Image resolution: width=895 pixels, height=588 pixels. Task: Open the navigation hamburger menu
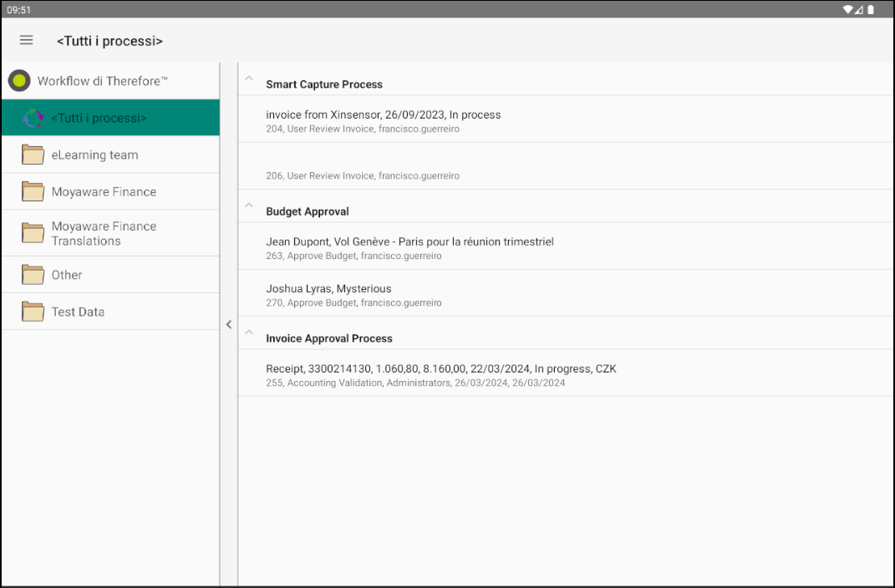coord(26,40)
